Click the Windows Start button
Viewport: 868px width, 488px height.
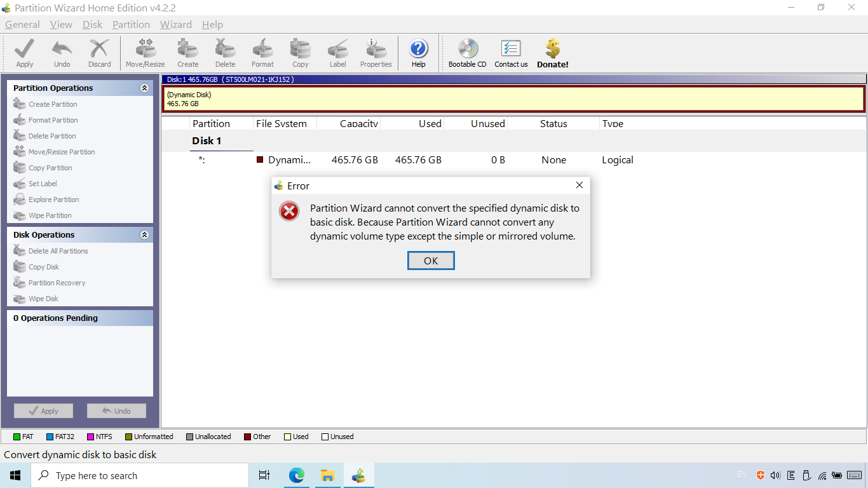click(x=15, y=475)
